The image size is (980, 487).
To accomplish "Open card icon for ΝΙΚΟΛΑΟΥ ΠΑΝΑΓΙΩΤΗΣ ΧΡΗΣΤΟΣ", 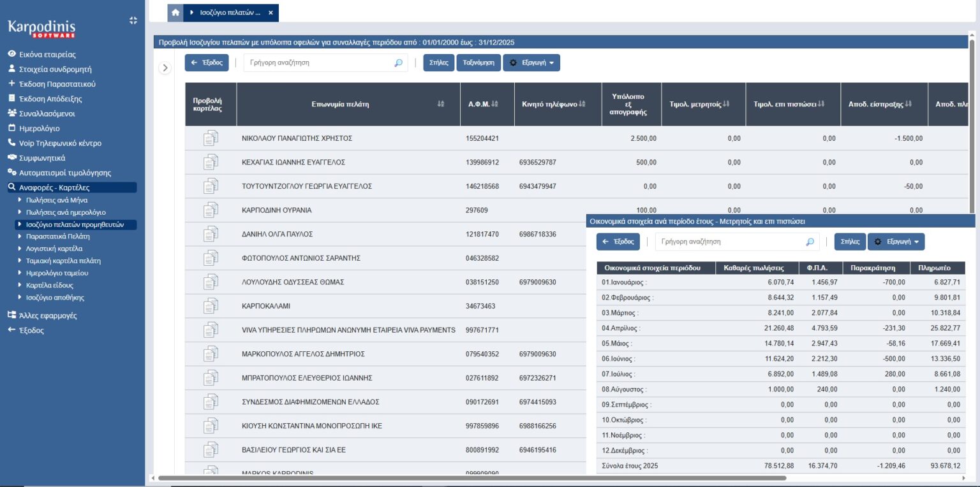I will tap(211, 138).
